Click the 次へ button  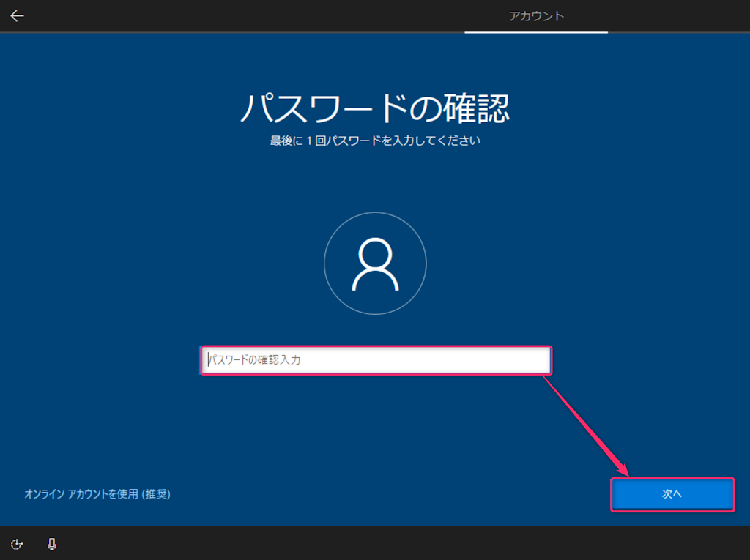pyautogui.click(x=672, y=494)
